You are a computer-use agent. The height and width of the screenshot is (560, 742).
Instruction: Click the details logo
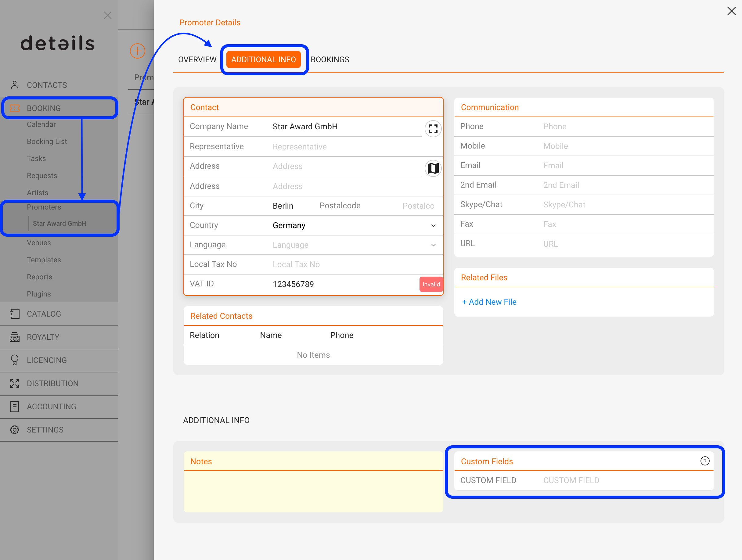click(58, 43)
